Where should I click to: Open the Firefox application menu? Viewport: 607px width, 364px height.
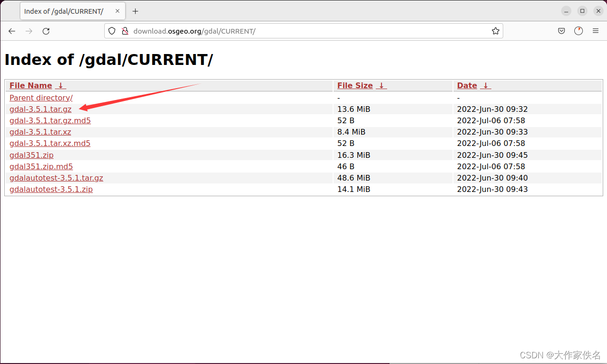click(x=596, y=31)
